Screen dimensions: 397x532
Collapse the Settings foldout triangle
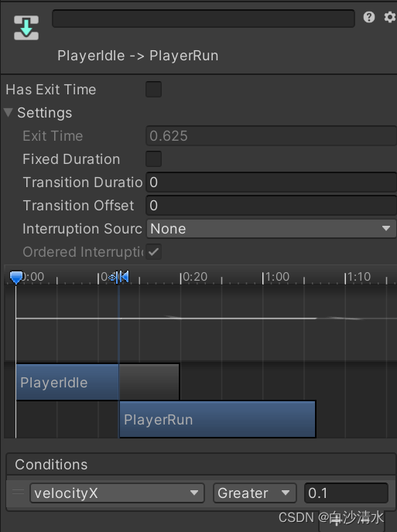pos(9,113)
